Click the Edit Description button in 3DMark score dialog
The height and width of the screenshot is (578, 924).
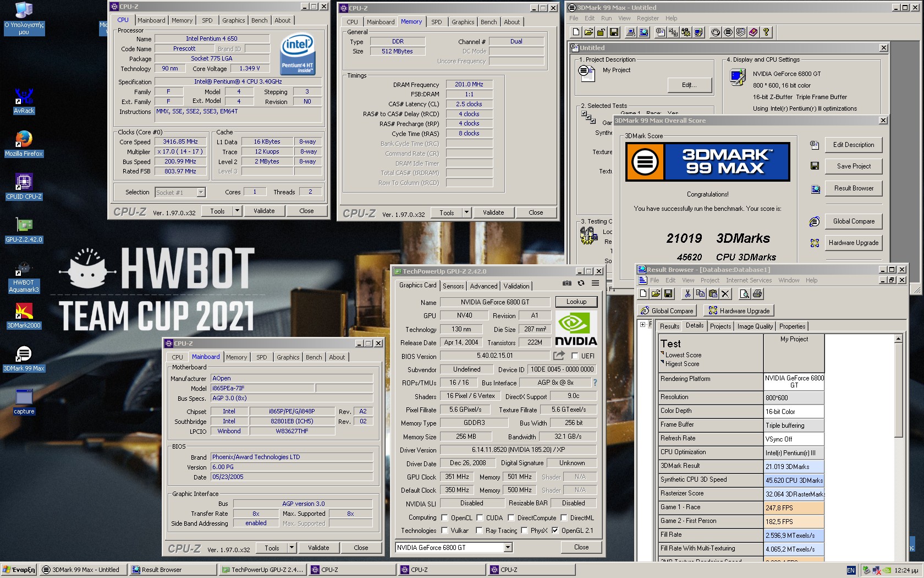[854, 145]
